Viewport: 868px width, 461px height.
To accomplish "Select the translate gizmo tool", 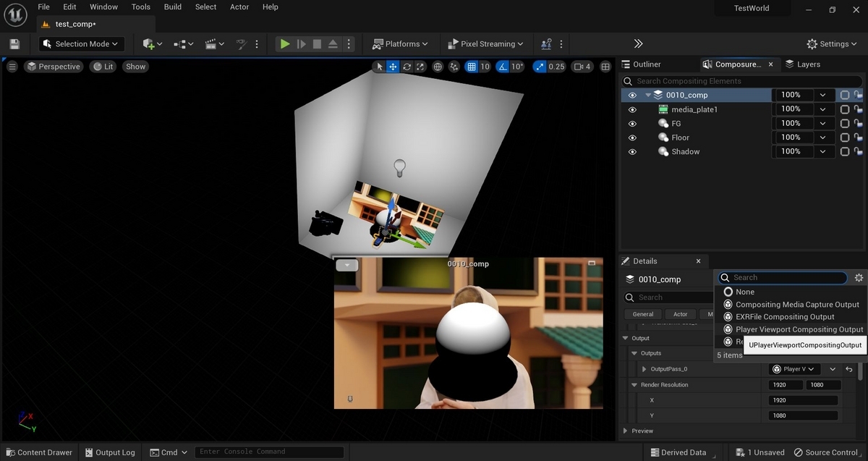I will (393, 67).
